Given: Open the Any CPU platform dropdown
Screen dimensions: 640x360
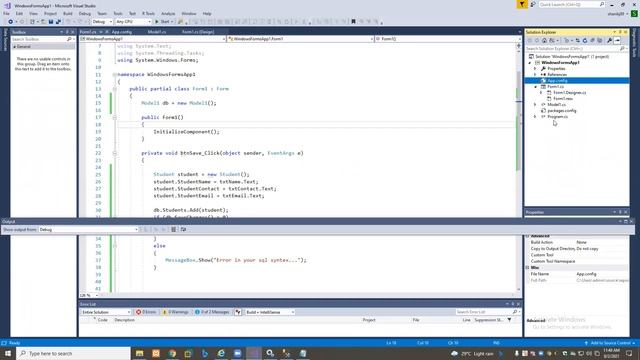Looking at the screenshot, I should point(133,22).
